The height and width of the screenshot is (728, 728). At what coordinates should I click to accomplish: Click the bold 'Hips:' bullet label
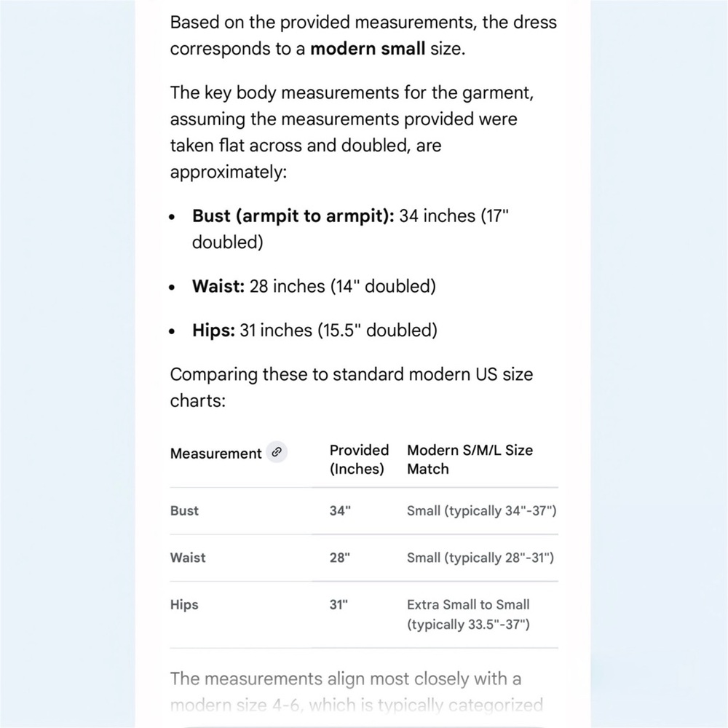pyautogui.click(x=213, y=330)
